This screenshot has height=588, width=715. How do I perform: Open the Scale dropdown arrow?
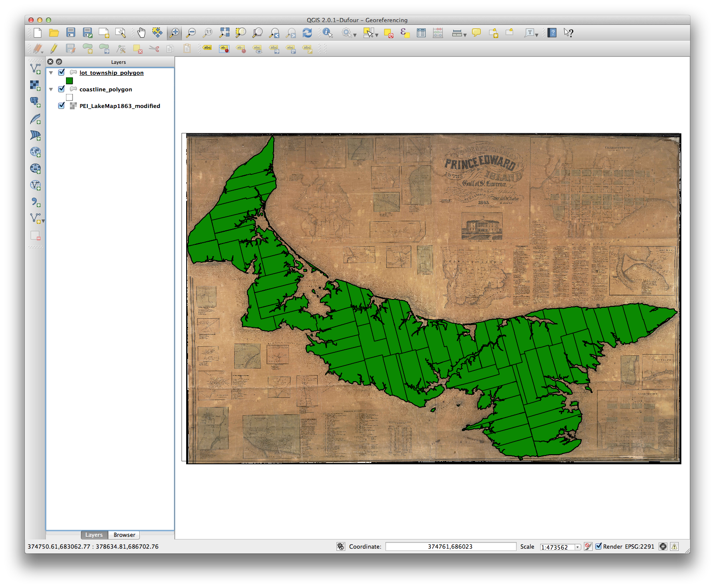577,547
